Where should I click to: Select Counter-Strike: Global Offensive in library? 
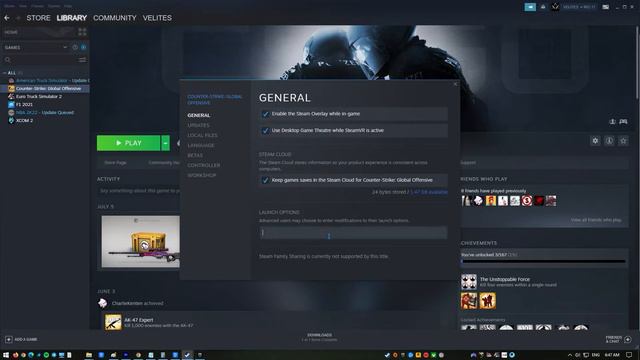(45, 89)
